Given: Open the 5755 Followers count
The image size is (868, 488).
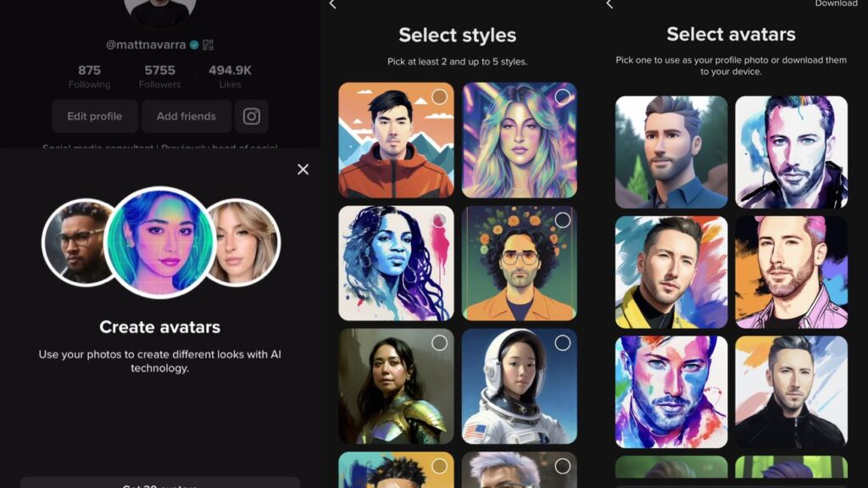Looking at the screenshot, I should click(159, 76).
